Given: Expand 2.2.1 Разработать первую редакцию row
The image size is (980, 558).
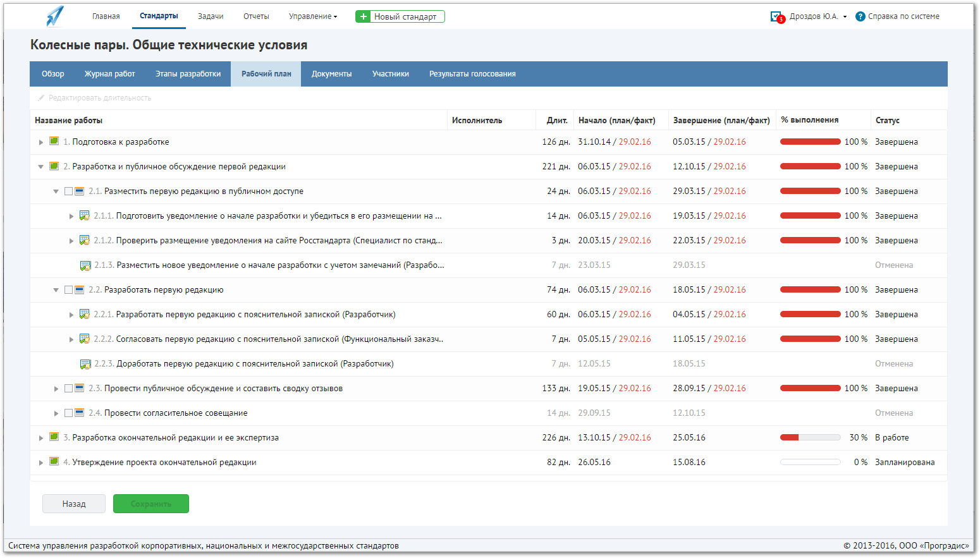Looking at the screenshot, I should pos(71,315).
